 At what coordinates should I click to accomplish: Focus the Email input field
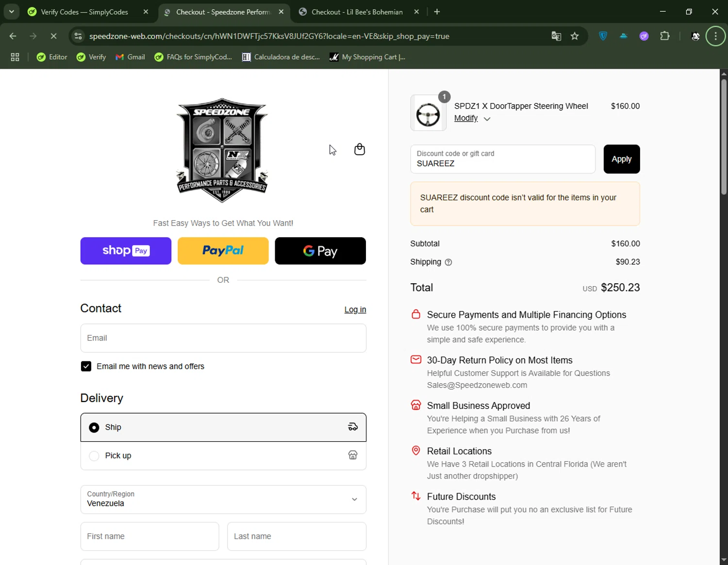click(223, 338)
